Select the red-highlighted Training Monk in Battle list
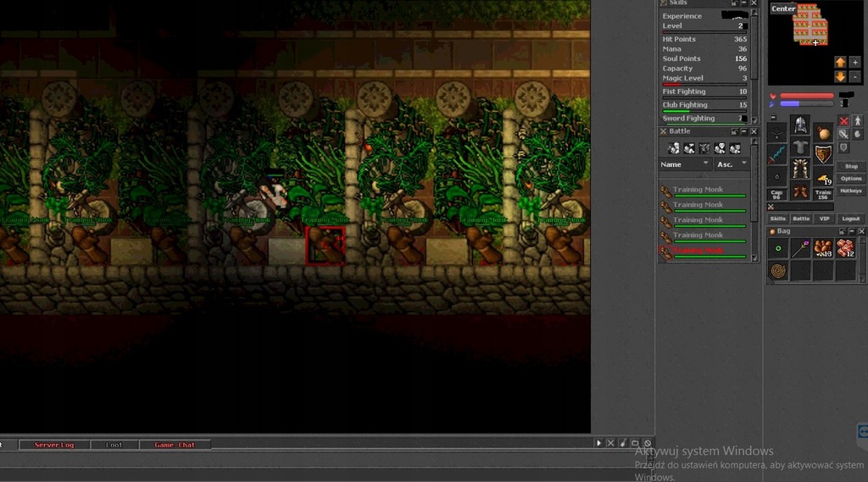 (x=704, y=252)
